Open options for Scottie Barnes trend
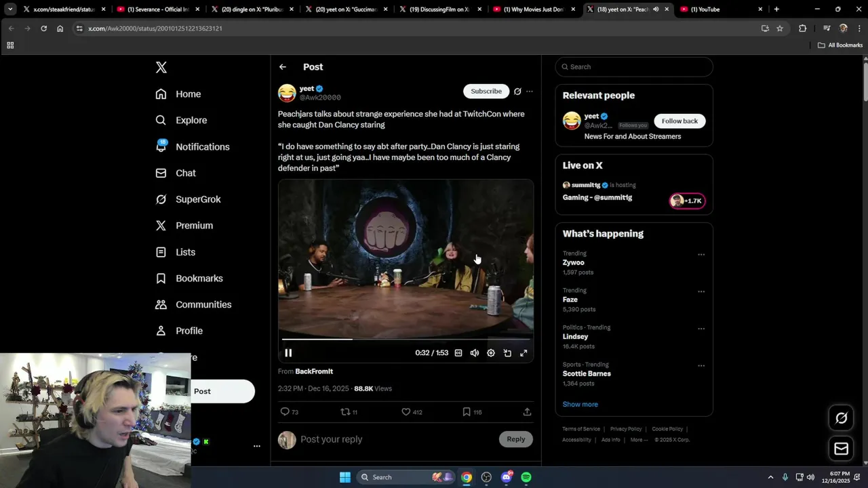The width and height of the screenshot is (868, 488). pyautogui.click(x=701, y=366)
